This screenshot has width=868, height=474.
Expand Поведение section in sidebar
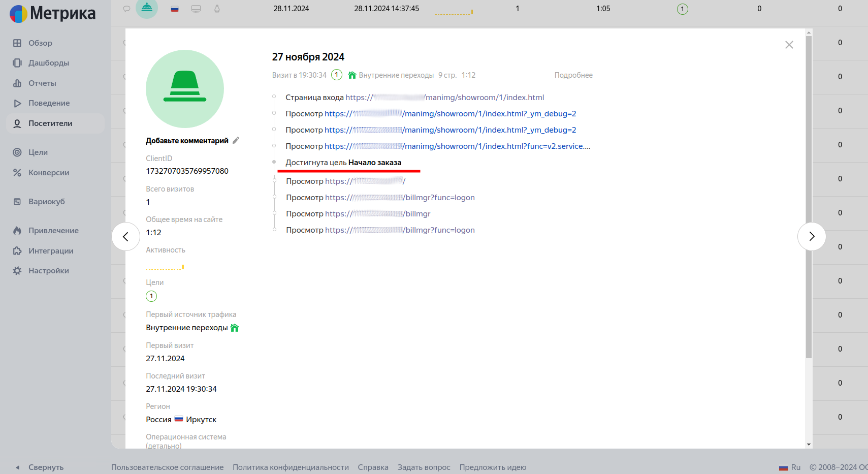(x=49, y=103)
